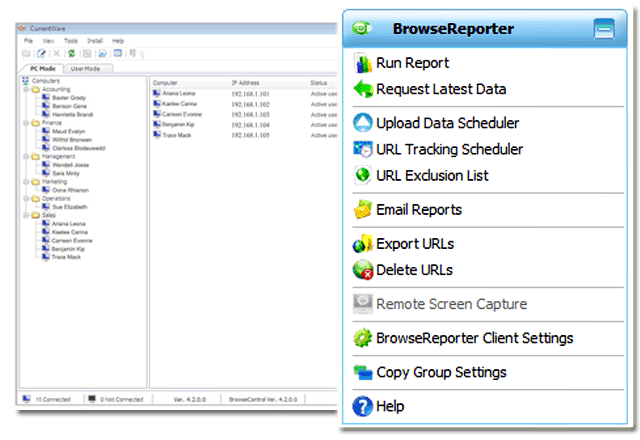Select Baxter Grady in the tree

click(x=69, y=98)
